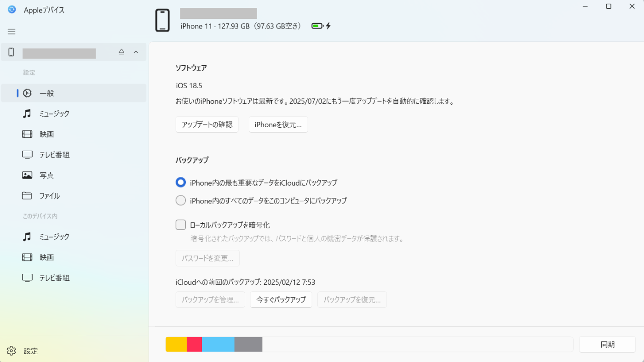The image size is (644, 362).
Task: Enable ローカルバックアップを暗号化 checkbox
Action: 181,225
